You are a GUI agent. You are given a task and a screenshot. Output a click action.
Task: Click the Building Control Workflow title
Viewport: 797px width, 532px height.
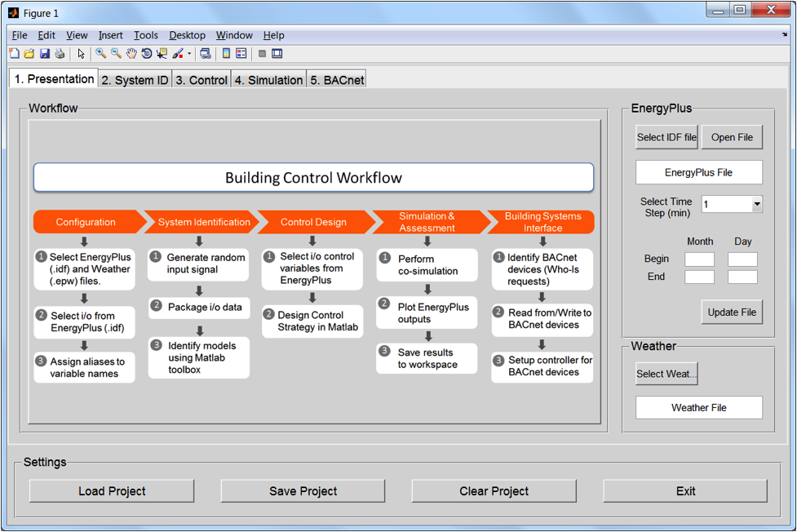(x=313, y=178)
